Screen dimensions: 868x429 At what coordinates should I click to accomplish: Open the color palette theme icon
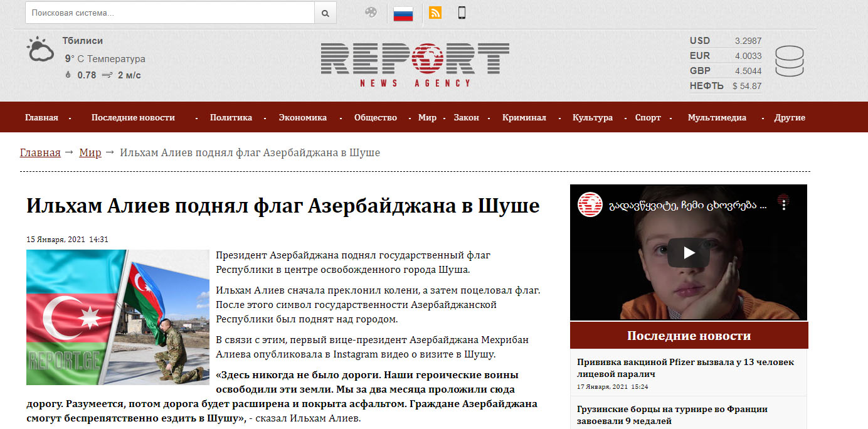[371, 13]
